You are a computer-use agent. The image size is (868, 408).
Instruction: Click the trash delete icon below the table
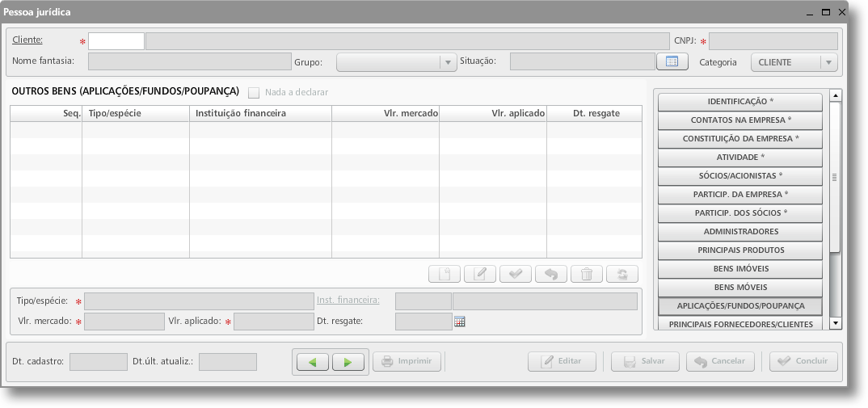(x=587, y=274)
